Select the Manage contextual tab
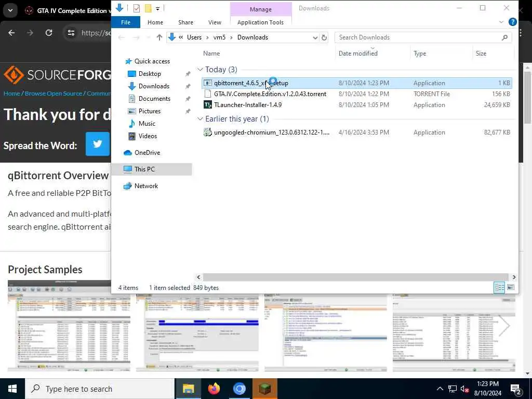The width and height of the screenshot is (532, 399). click(261, 9)
